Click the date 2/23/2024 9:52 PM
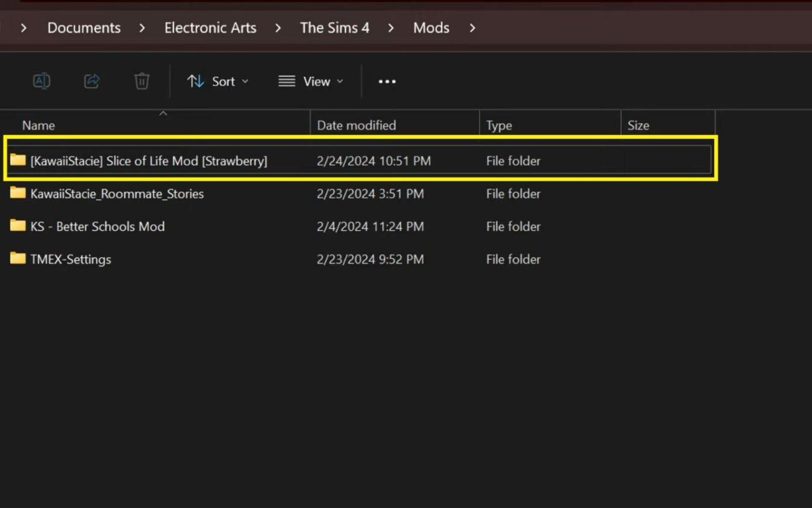 (370, 259)
